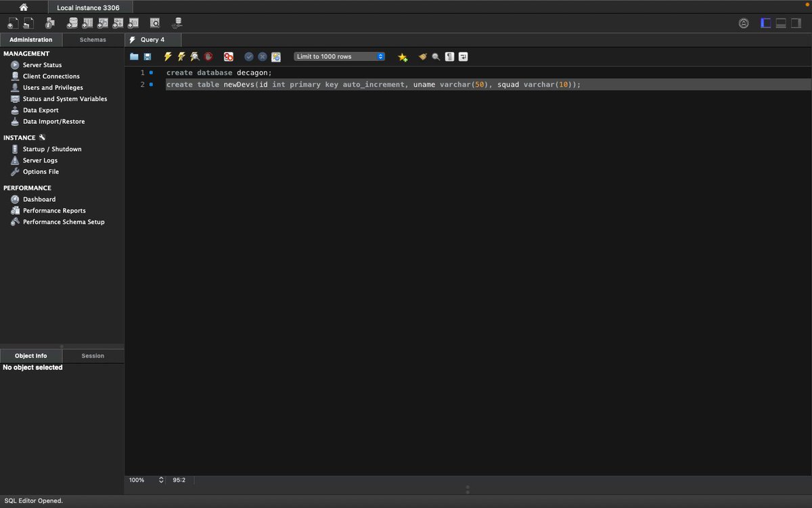Enable stop-on-error for script execution
This screenshot has height=508, width=812.
(x=228, y=56)
